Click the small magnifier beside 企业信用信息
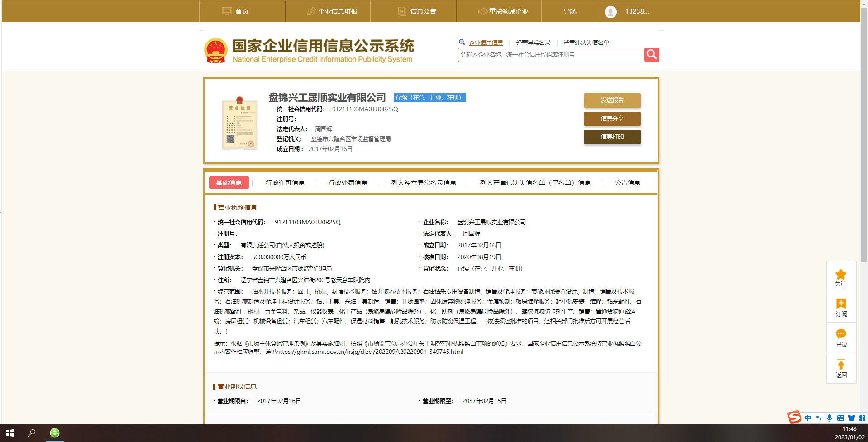This screenshot has width=868, height=442. 462,42
